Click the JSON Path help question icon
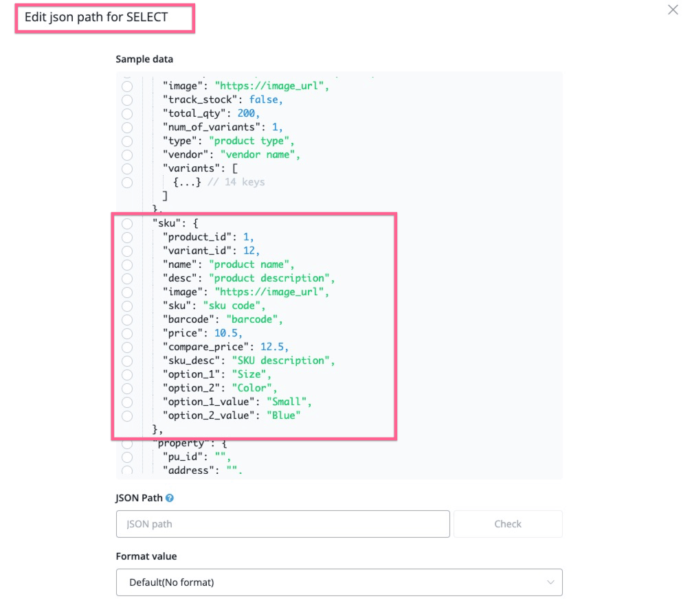The height and width of the screenshot is (616, 692). tap(170, 498)
